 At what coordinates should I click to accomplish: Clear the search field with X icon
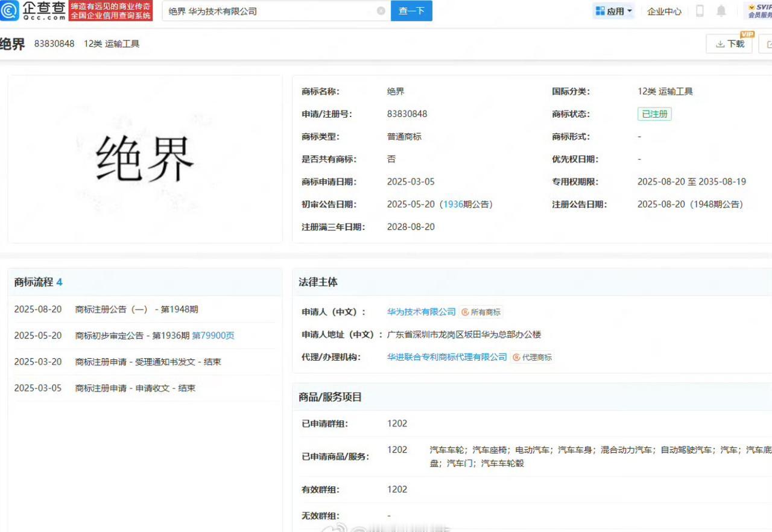point(381,11)
